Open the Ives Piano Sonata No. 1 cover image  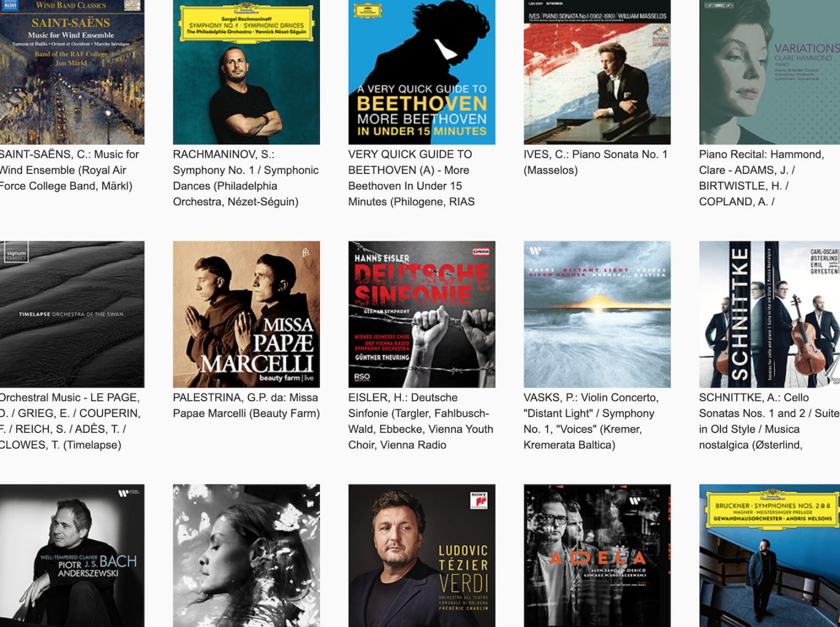pyautogui.click(x=596, y=70)
